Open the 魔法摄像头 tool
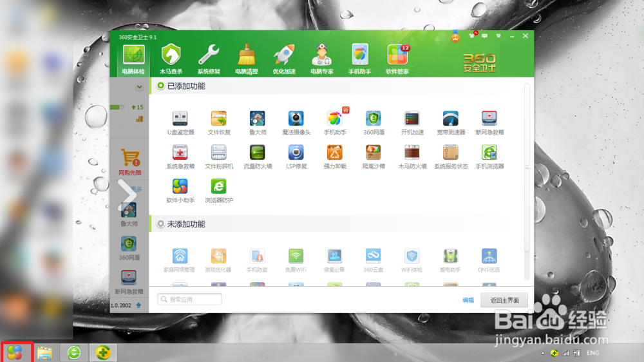This screenshot has height=362, width=644. pyautogui.click(x=296, y=123)
